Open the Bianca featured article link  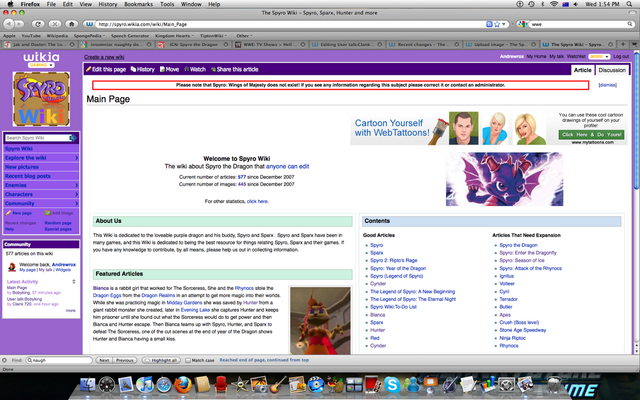(101, 288)
